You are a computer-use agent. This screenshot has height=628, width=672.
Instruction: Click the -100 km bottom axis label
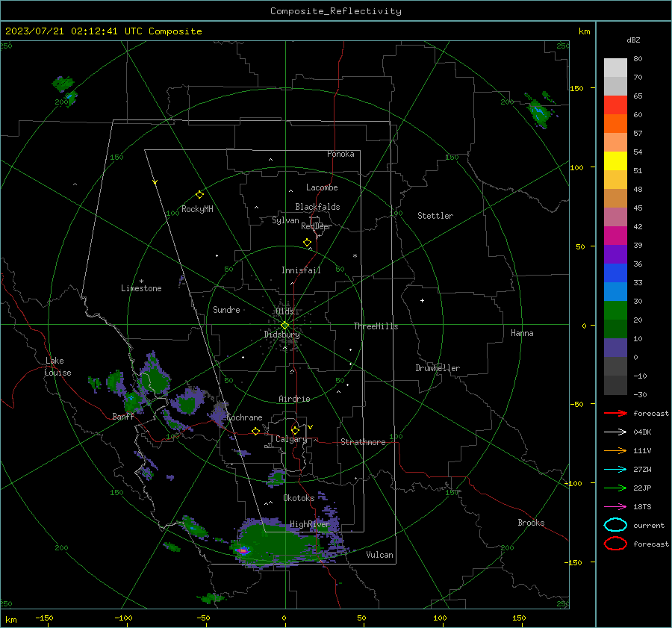[x=123, y=618]
